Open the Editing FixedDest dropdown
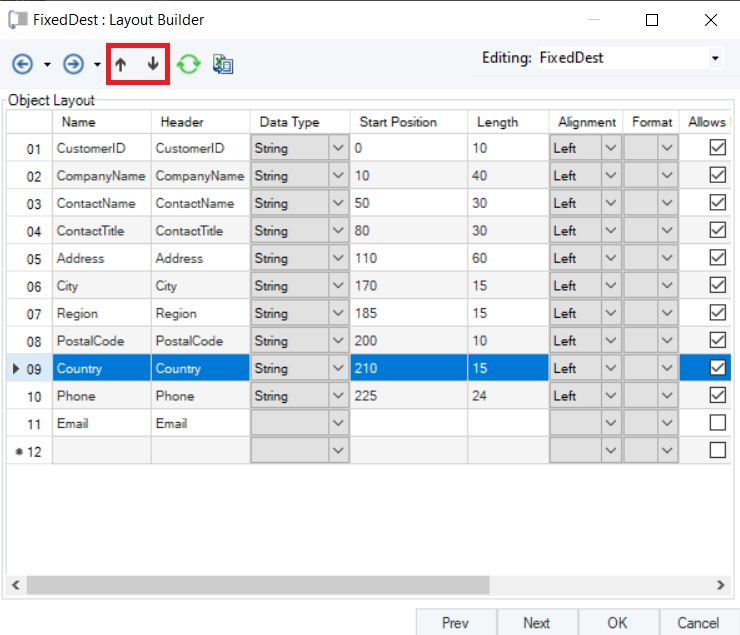This screenshot has width=740, height=635. 715,59
